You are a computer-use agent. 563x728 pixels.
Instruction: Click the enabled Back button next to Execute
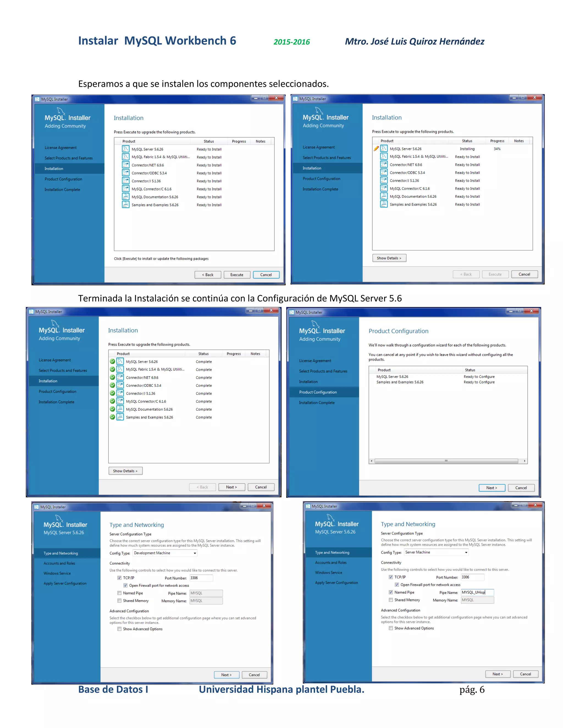[x=208, y=275]
